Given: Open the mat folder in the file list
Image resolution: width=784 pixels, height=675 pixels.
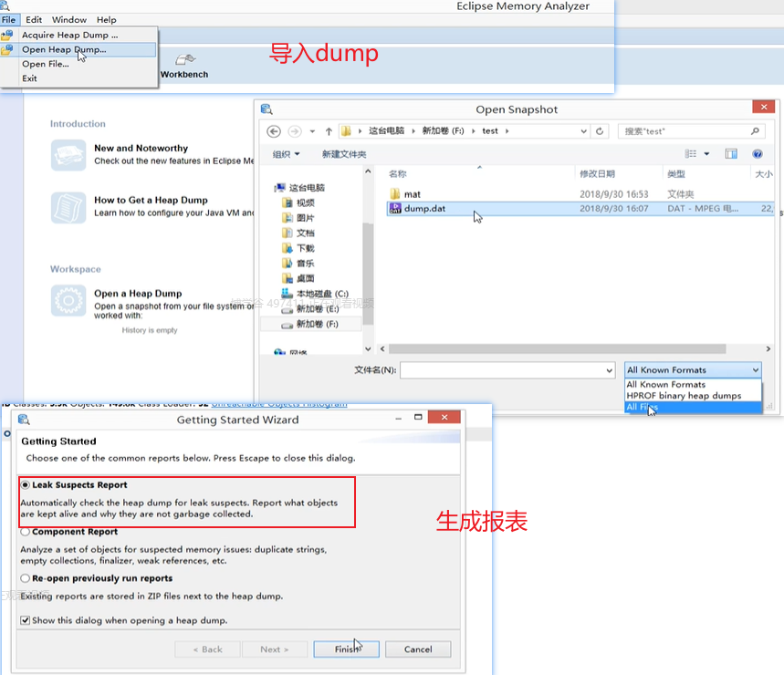Looking at the screenshot, I should click(x=412, y=194).
